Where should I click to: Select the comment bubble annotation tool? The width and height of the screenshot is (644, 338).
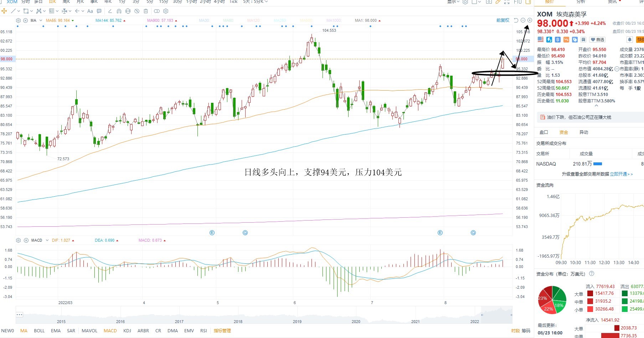pos(99,11)
